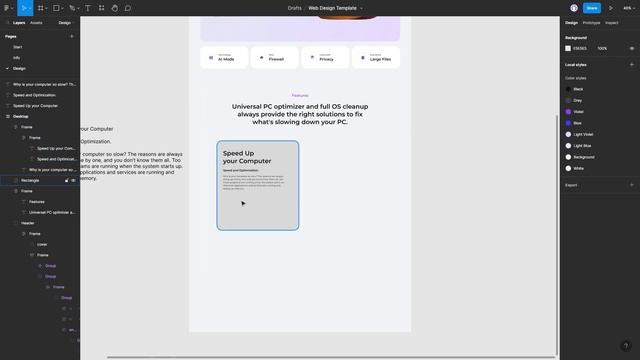
Task: Select the Features text layer
Action: pos(36,202)
